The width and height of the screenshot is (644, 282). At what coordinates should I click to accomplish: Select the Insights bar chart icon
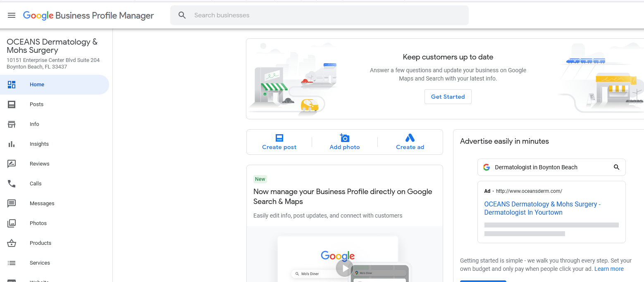(12, 144)
